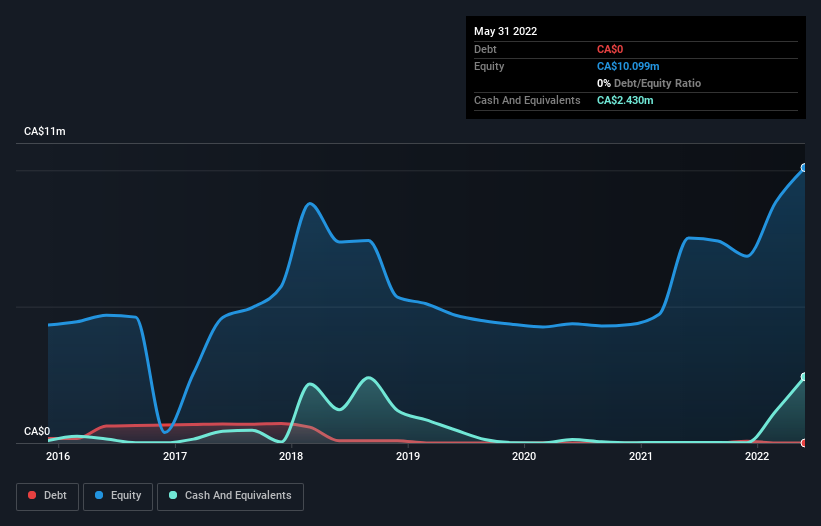Viewport: 821px width, 526px height.
Task: Select the Cash endpoint marker at May 2022
Action: (804, 377)
